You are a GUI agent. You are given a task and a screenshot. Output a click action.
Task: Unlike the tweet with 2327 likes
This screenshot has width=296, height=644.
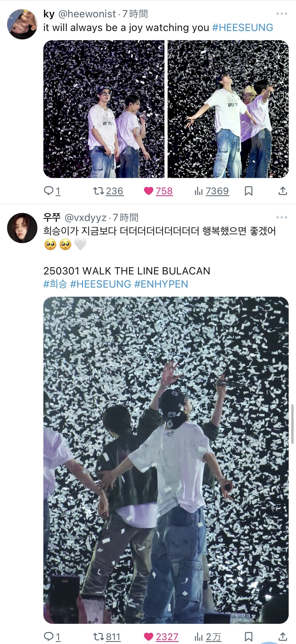(161, 637)
